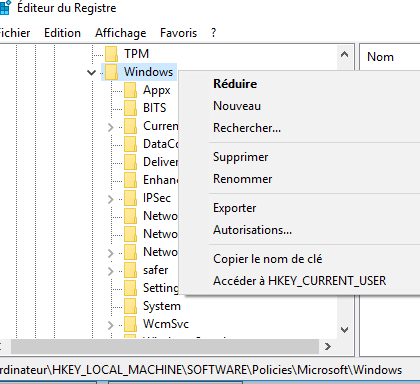Click the BITS folder icon
Viewport: 420px width, 384px height.
click(x=131, y=108)
